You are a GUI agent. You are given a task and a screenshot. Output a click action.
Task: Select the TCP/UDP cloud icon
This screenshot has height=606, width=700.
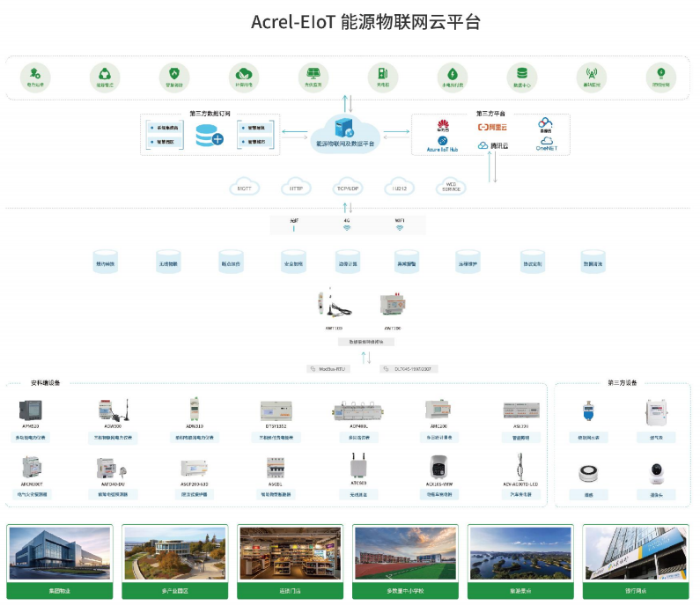point(348,187)
